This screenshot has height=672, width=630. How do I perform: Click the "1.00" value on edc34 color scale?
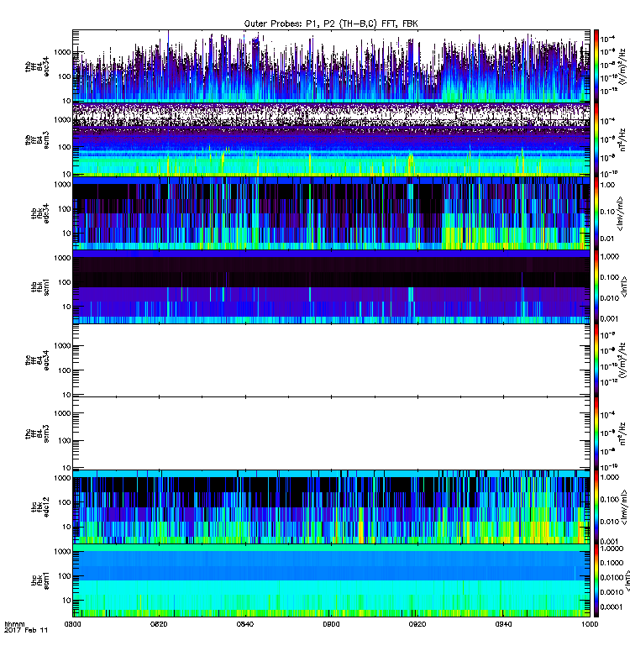(x=608, y=185)
